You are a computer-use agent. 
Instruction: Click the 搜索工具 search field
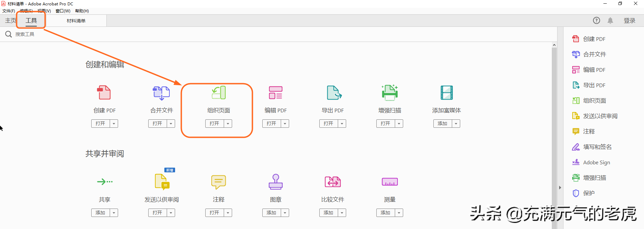(25, 34)
